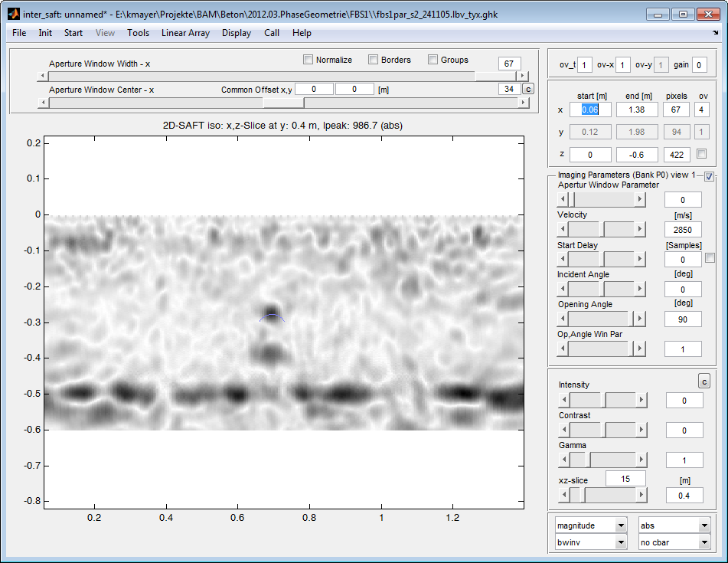Enable the Normalize checkbox

(x=308, y=60)
